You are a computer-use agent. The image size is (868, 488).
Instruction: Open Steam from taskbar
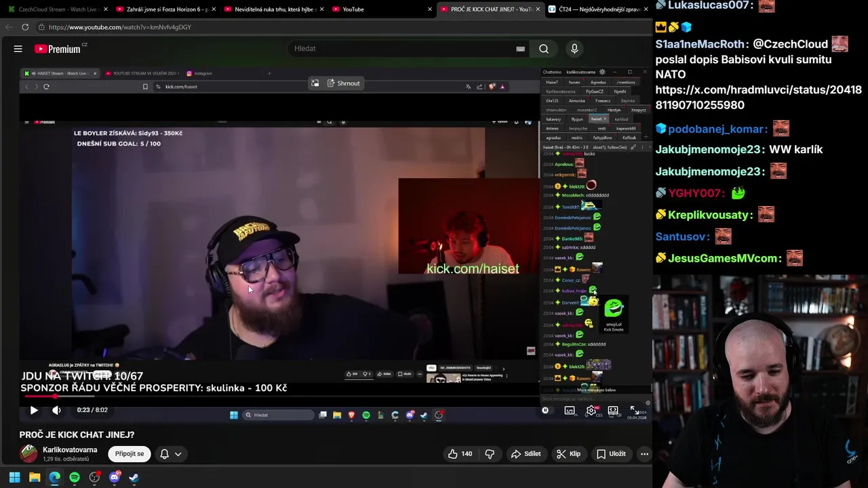tap(134, 477)
